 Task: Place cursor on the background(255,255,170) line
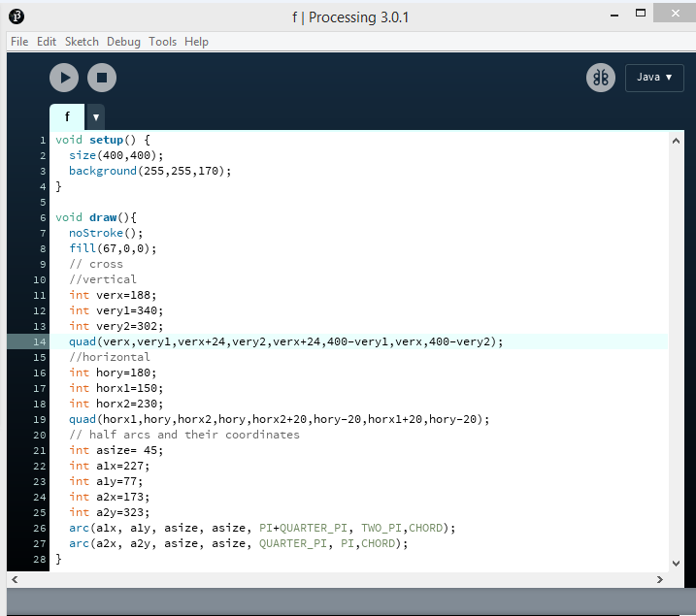(150, 171)
